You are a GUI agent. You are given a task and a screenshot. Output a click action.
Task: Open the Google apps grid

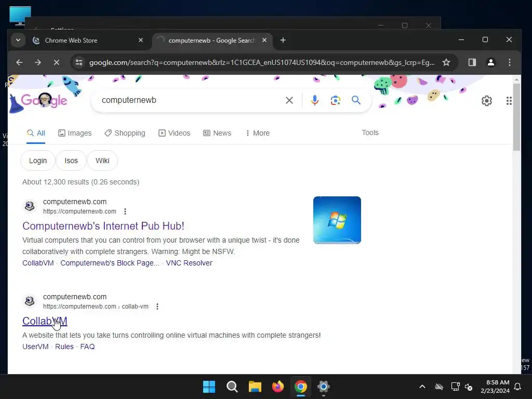509,101
